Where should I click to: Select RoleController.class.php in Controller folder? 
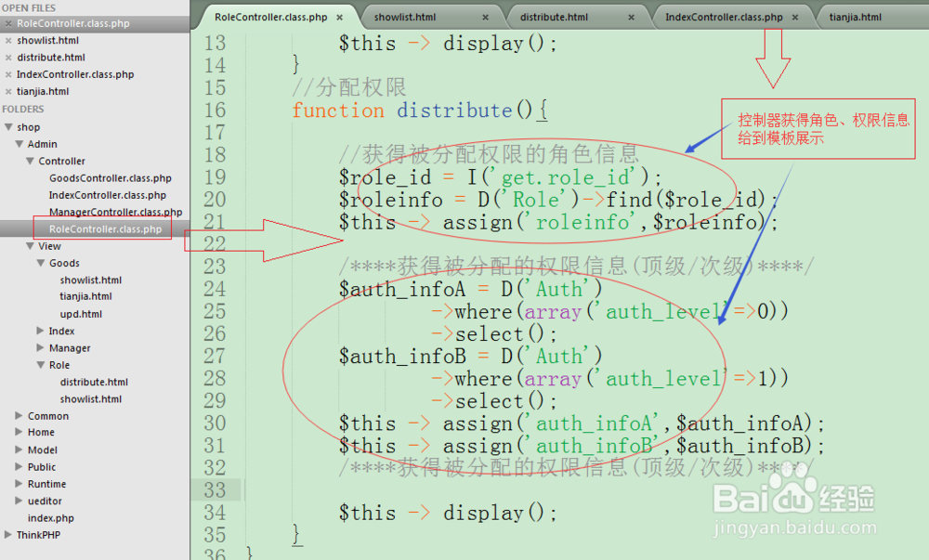(x=106, y=229)
